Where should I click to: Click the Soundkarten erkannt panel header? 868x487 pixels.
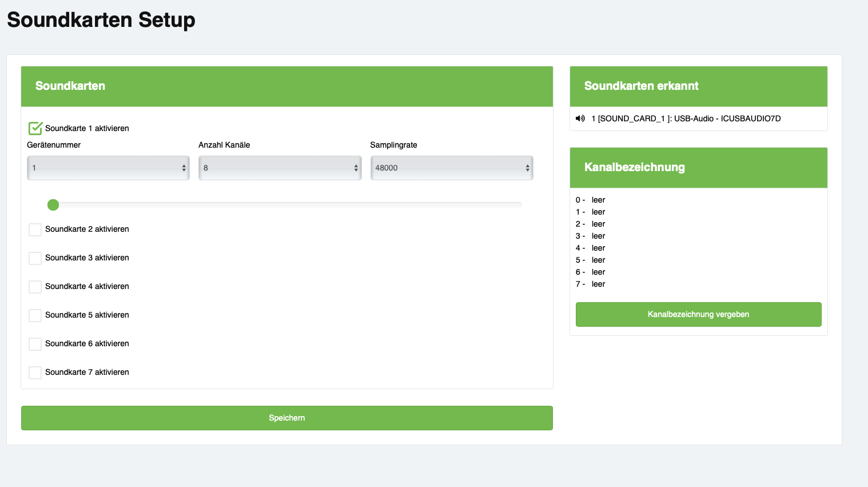(699, 86)
